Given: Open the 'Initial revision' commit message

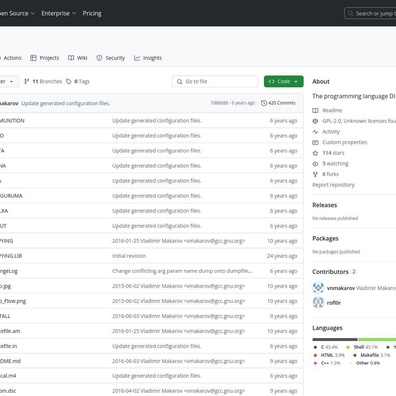Looking at the screenshot, I should (x=129, y=256).
